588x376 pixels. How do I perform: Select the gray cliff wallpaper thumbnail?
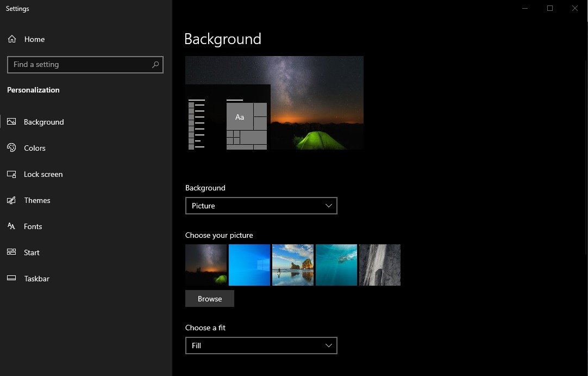pyautogui.click(x=380, y=265)
